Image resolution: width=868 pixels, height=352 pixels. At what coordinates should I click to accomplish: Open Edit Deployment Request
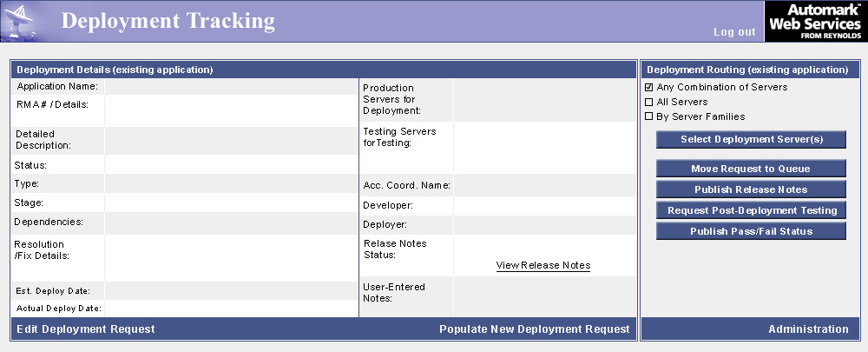click(x=86, y=329)
